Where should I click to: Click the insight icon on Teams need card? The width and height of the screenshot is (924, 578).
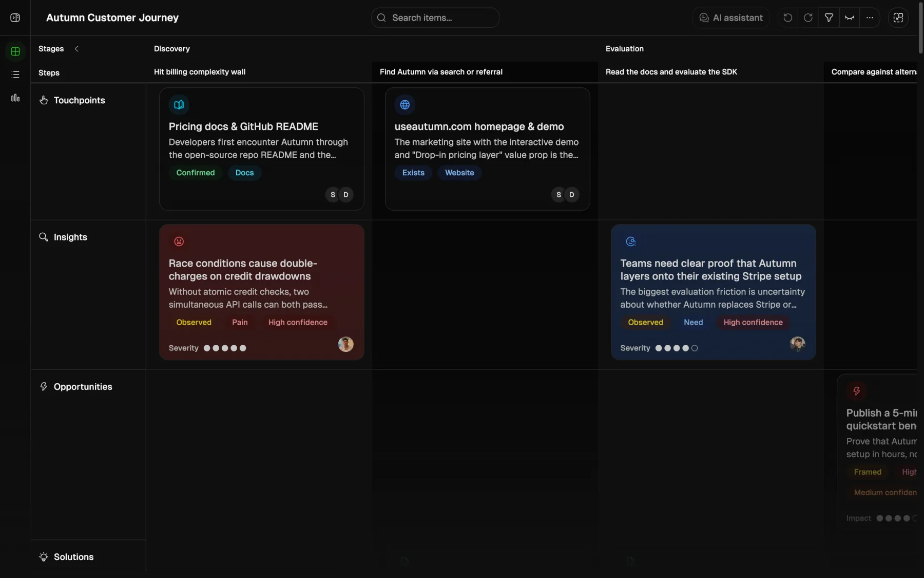click(631, 241)
